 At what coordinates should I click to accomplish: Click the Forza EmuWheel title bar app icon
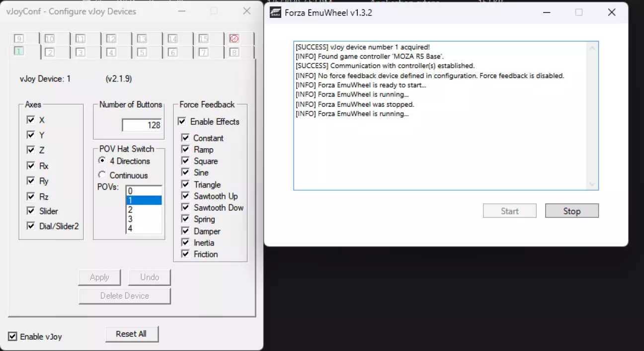tap(275, 12)
